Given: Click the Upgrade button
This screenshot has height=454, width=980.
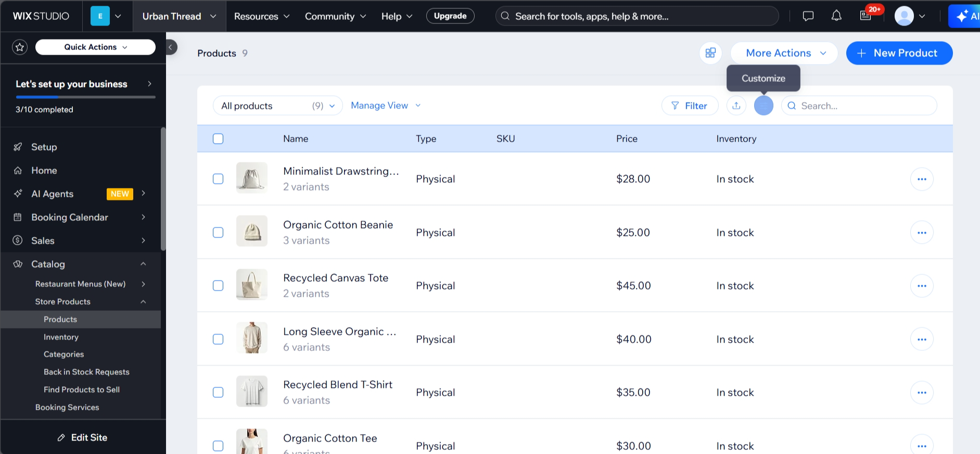Looking at the screenshot, I should click(450, 16).
